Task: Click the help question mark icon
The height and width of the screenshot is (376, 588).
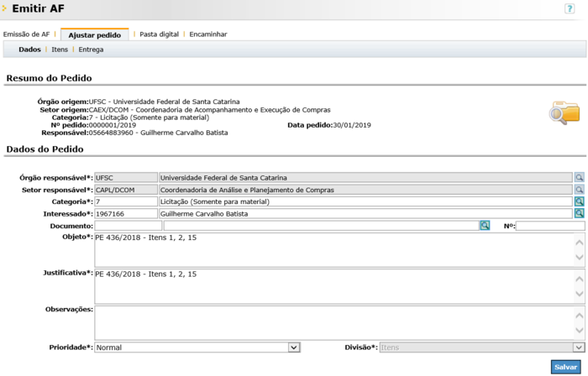Action: click(x=570, y=8)
